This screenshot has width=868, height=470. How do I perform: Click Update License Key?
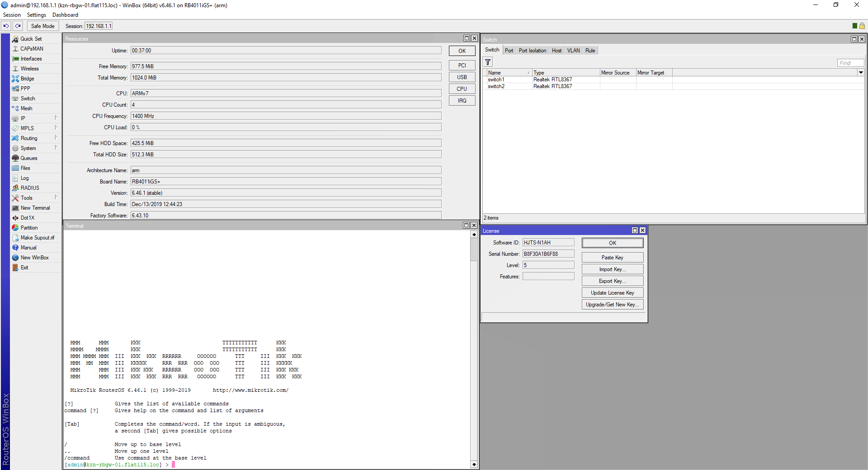613,293
